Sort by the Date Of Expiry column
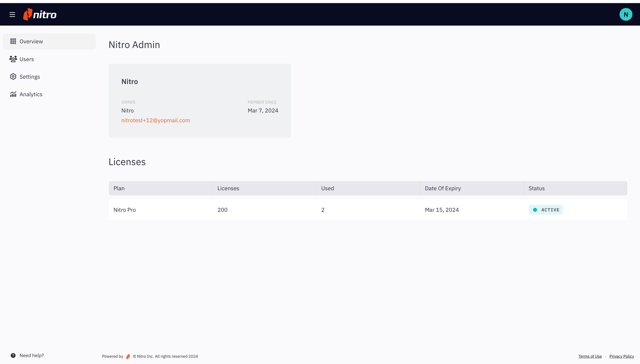The width and height of the screenshot is (640, 364). [x=442, y=188]
